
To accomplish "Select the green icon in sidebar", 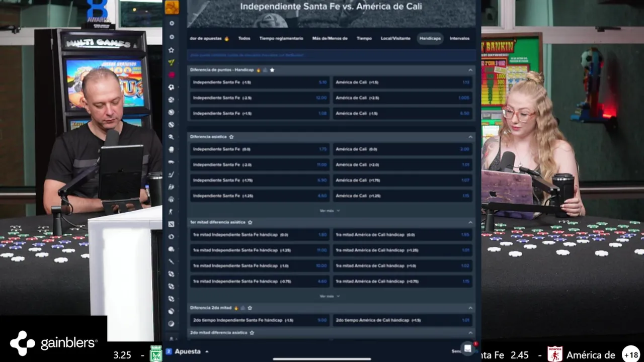I will pos(172,62).
